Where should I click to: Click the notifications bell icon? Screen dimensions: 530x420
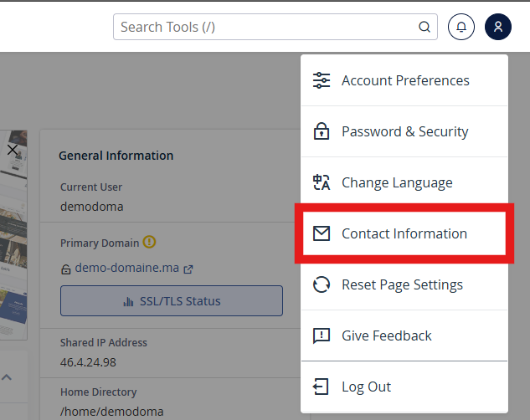point(461,27)
